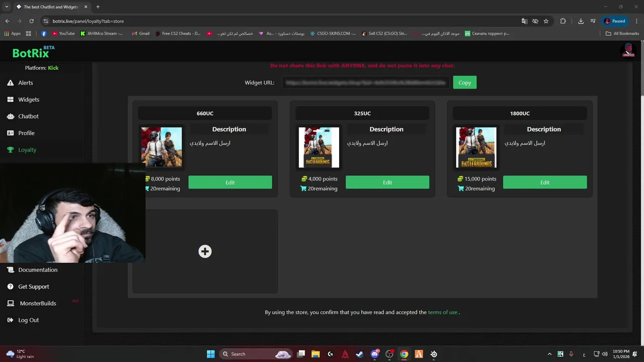
Task: Open Steam from the taskbar
Action: 359,354
